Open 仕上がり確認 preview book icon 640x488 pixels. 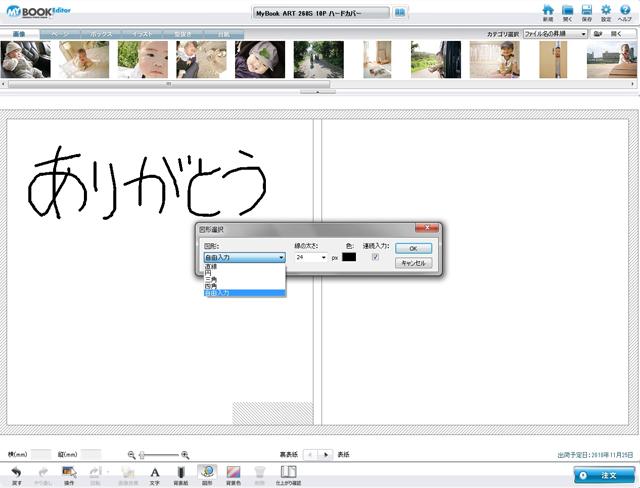(288, 475)
